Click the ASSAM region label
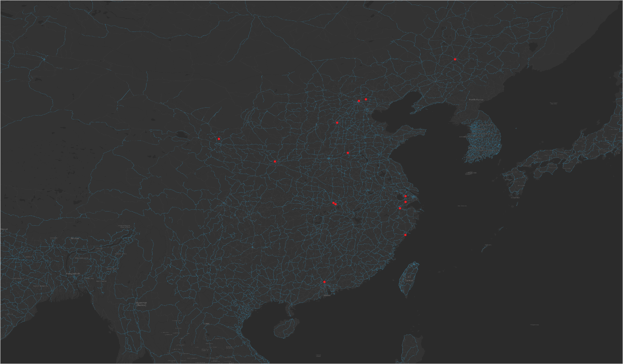This screenshot has width=623, height=364. click(99, 248)
